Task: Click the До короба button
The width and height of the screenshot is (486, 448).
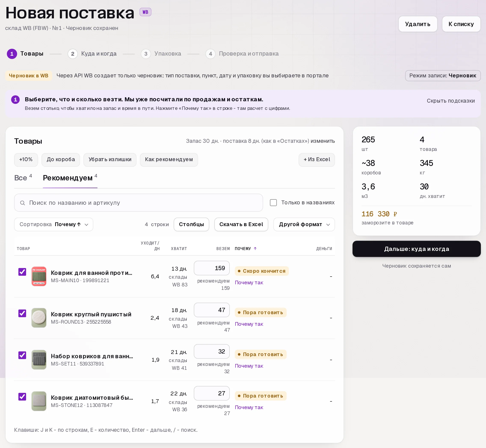Action: (61, 159)
